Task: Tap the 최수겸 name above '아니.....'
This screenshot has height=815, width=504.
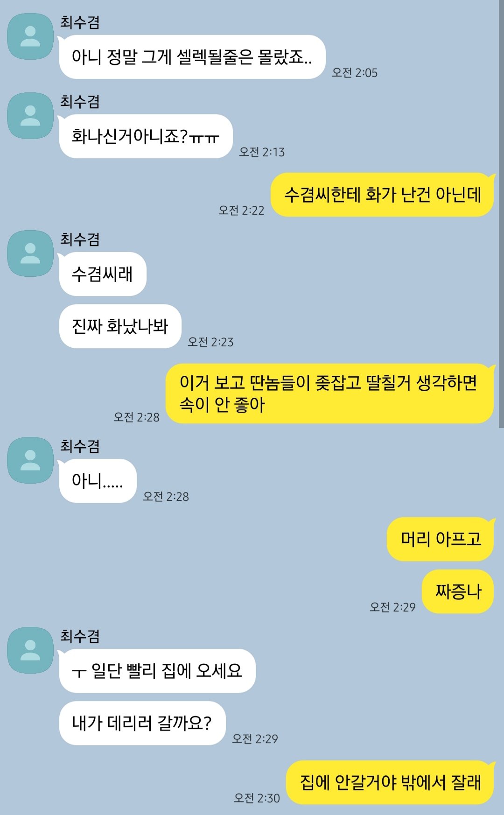Action: tap(80, 446)
